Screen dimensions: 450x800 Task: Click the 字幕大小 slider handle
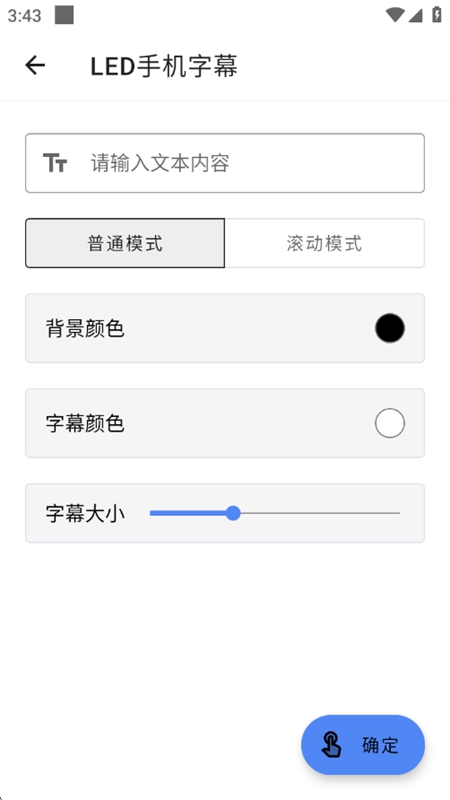tap(233, 513)
